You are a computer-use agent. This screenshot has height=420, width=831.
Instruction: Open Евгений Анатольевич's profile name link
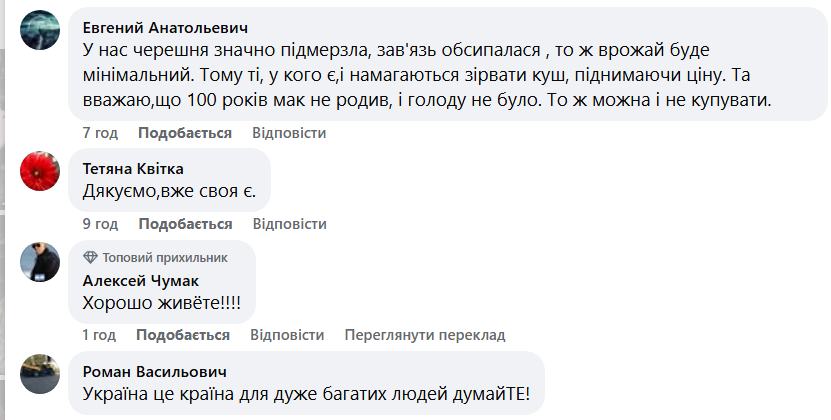[165, 27]
